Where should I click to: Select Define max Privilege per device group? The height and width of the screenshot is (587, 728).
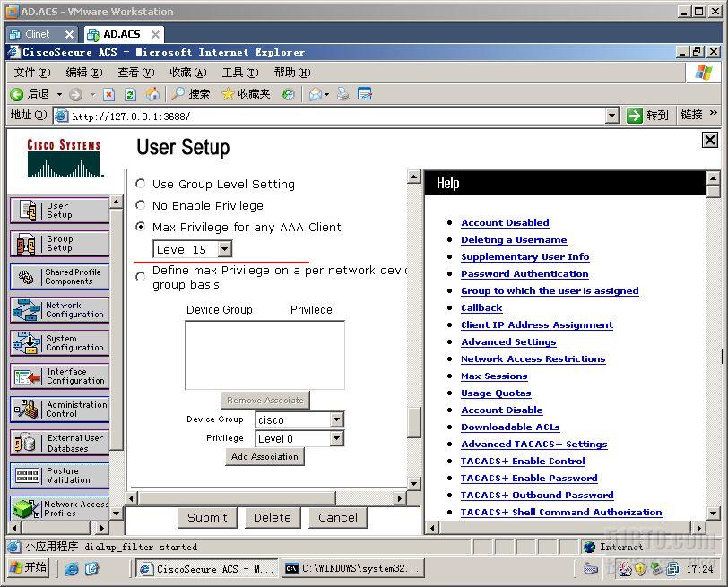140,277
